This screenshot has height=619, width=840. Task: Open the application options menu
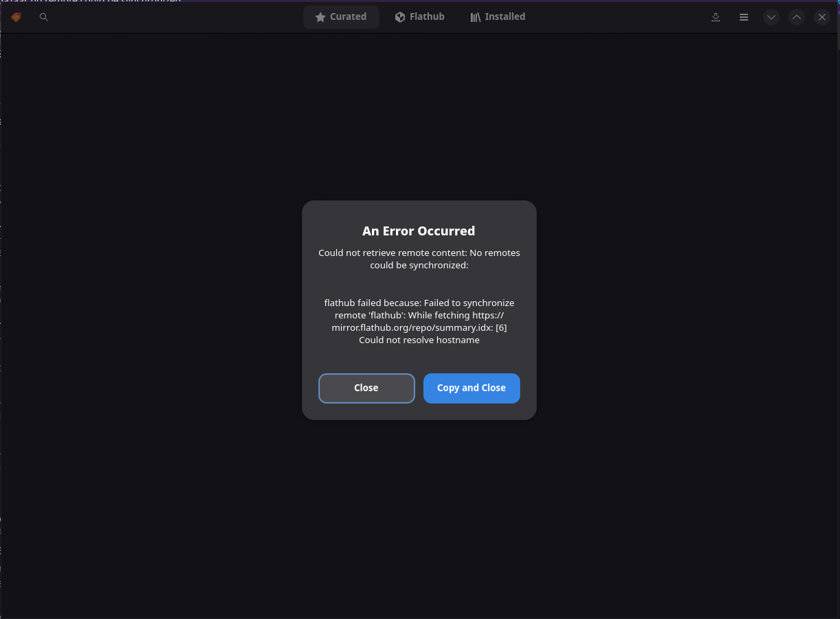(744, 17)
